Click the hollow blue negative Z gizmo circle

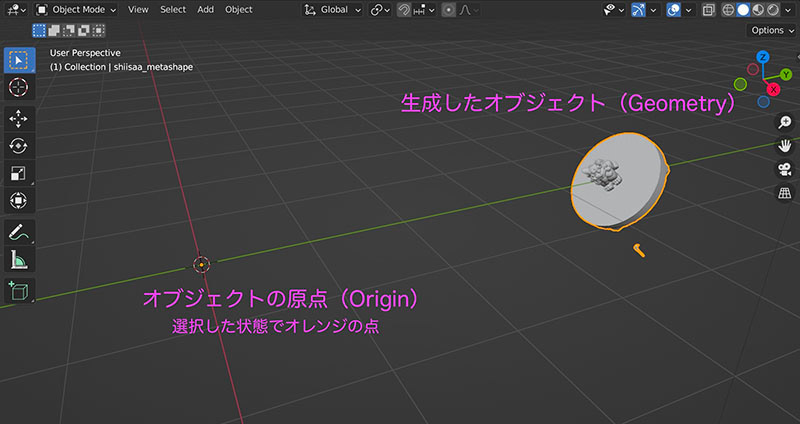(763, 102)
